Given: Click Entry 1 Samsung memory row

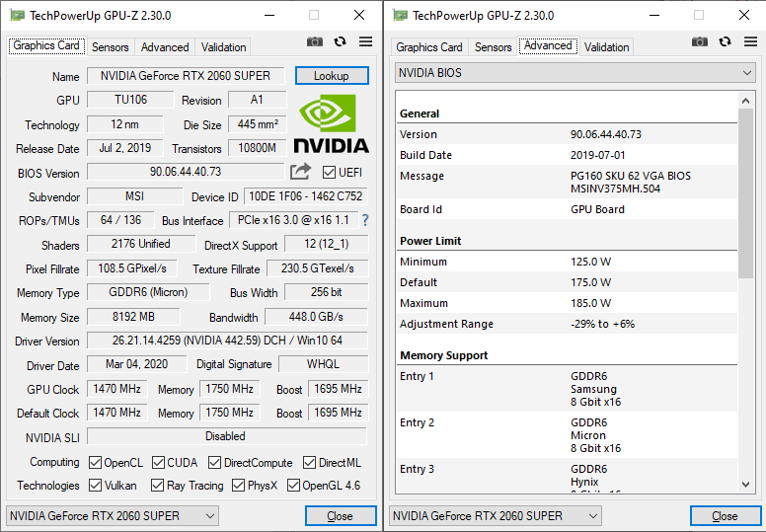Looking at the screenshot, I should click(567, 389).
